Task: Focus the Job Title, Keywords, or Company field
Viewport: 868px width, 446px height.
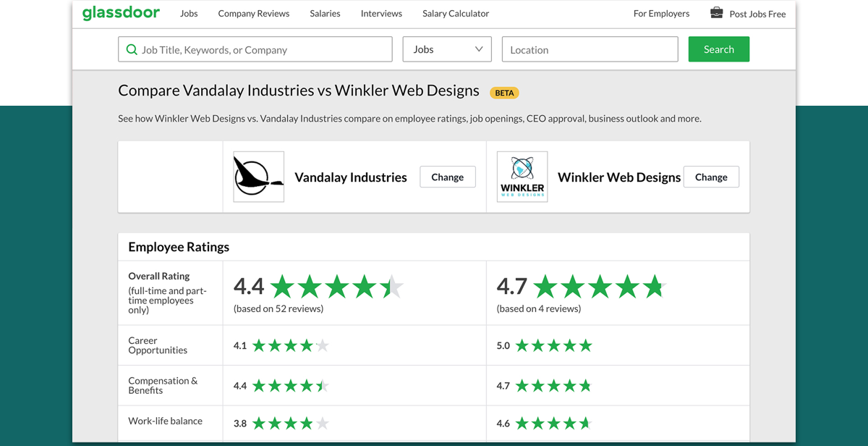Action: pyautogui.click(x=255, y=49)
